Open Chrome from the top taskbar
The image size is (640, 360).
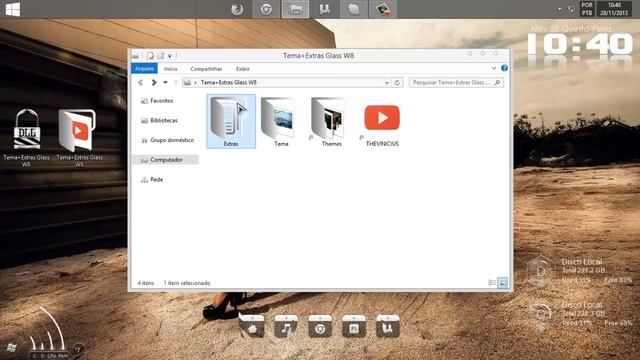(266, 9)
